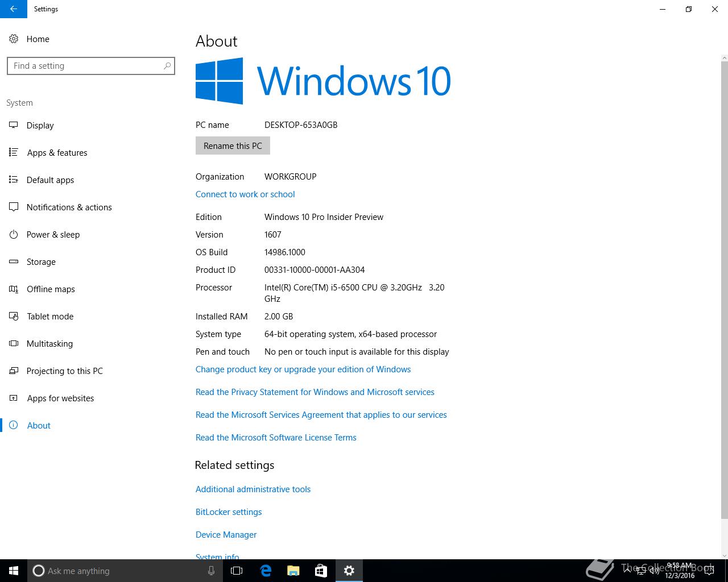Viewport: 728px width, 582px height.
Task: Read the Microsoft Software License Terms
Action: tap(276, 437)
